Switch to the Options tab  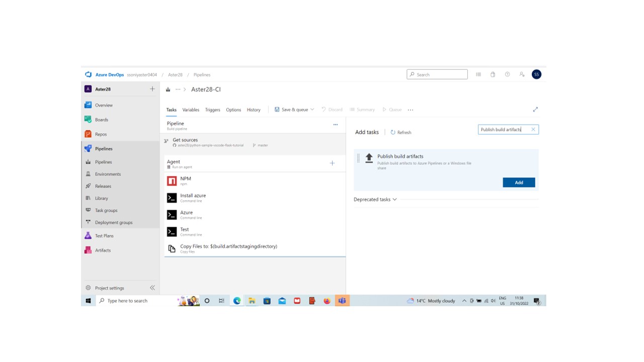(x=233, y=110)
